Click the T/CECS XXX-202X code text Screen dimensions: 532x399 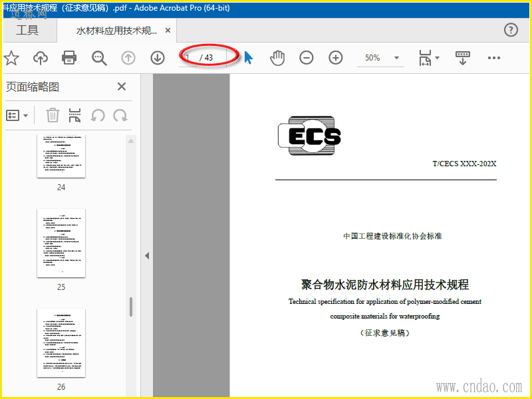coord(464,164)
